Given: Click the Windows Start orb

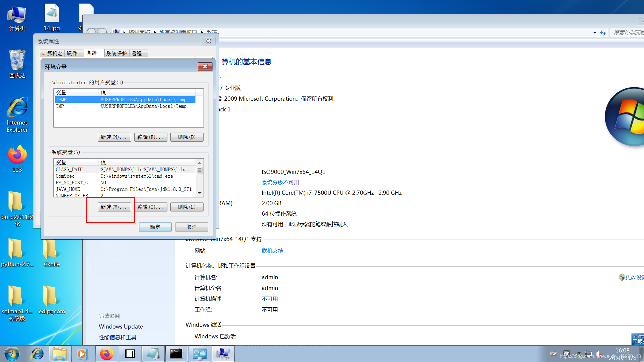Looking at the screenshot, I should tap(12, 354).
